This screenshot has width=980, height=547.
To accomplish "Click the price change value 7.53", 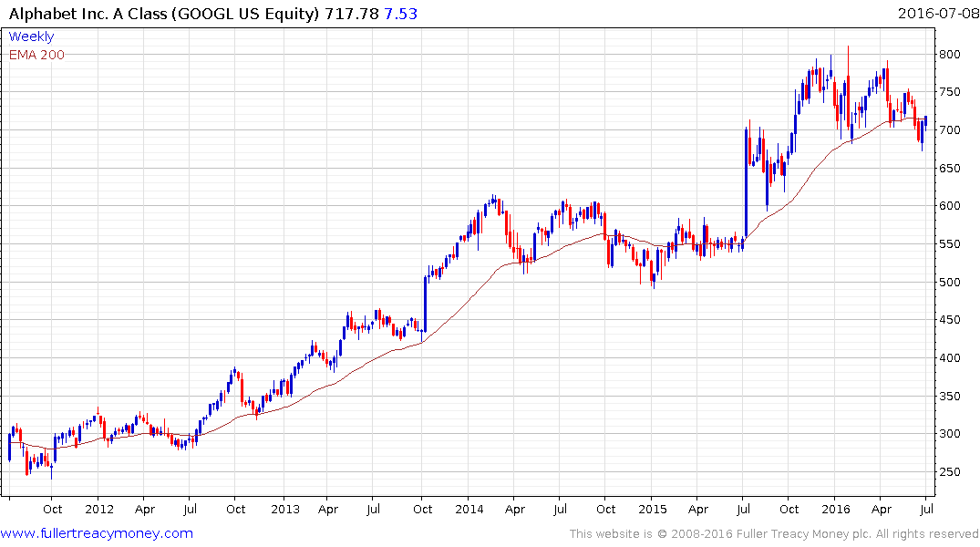I will click(400, 14).
